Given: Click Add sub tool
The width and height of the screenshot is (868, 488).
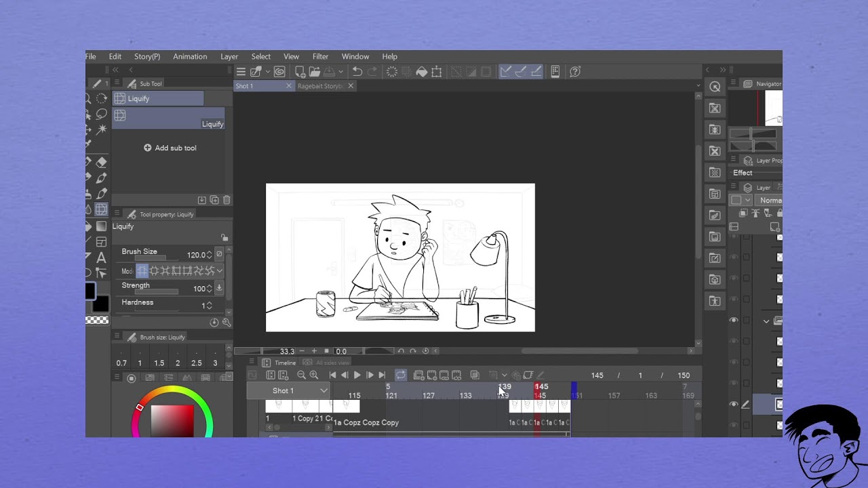Looking at the screenshot, I should coord(170,148).
